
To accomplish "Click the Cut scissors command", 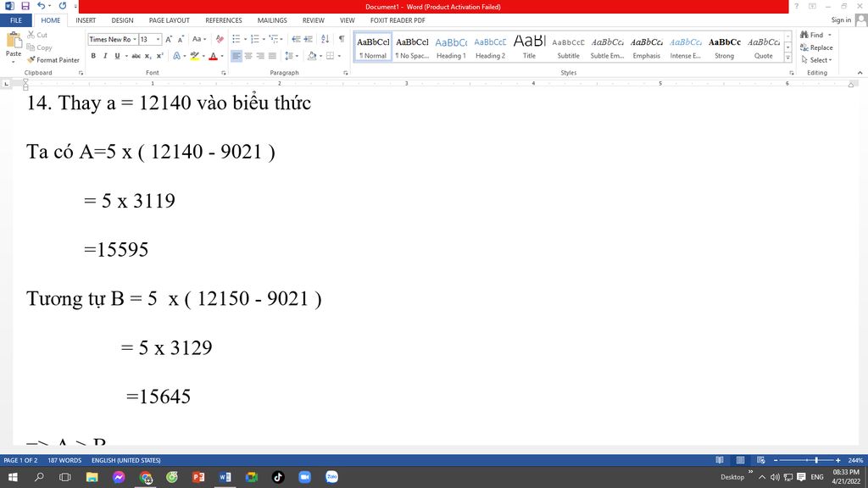I will point(37,35).
